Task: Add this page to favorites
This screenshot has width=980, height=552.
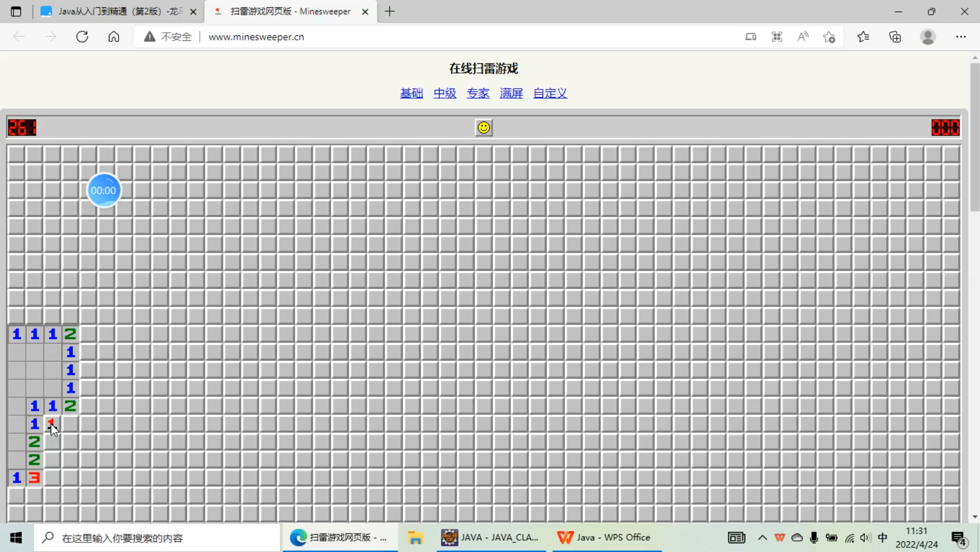Action: tap(829, 37)
